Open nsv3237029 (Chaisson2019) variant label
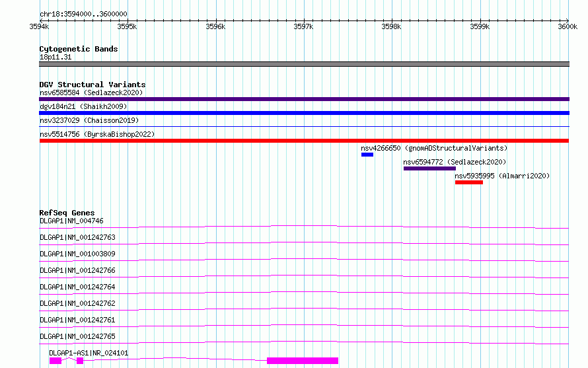Image resolution: width=588 pixels, height=368 pixels. [89, 120]
